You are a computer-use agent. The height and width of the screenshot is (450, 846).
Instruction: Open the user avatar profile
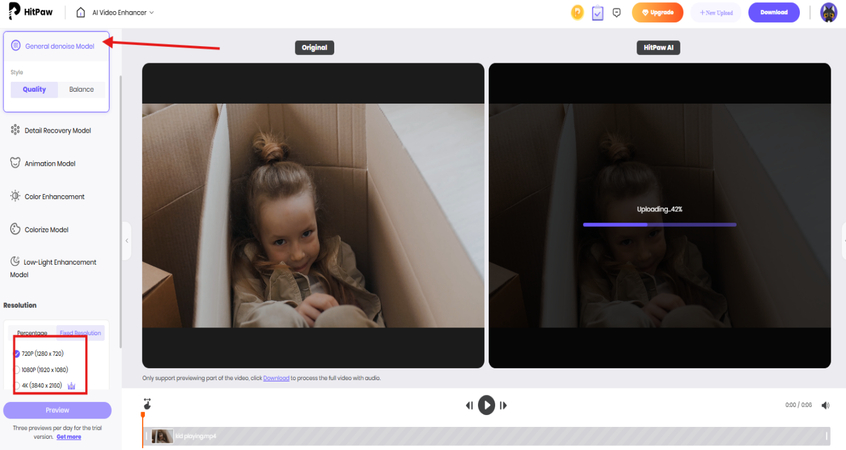pos(828,12)
